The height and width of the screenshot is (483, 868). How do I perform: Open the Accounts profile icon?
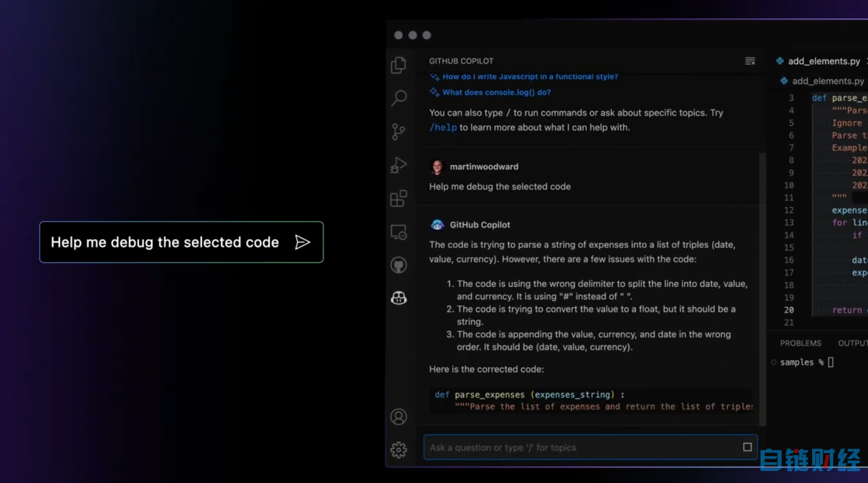click(399, 417)
